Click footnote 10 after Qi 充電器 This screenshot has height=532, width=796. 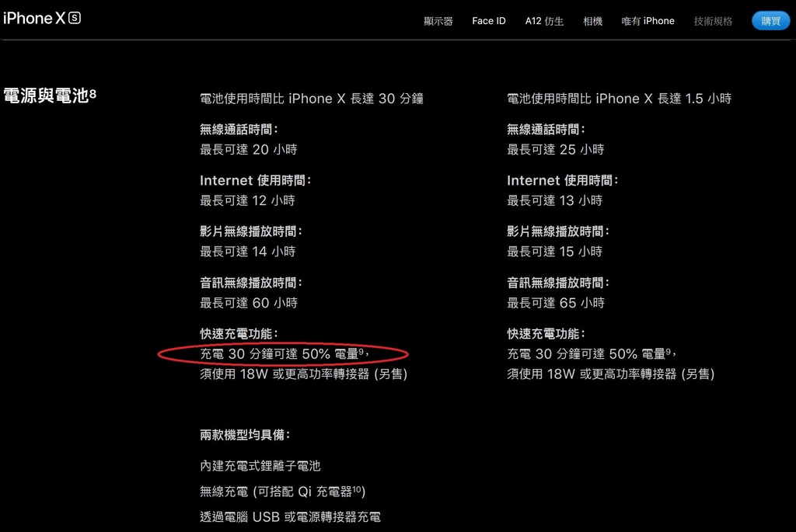pos(357,489)
